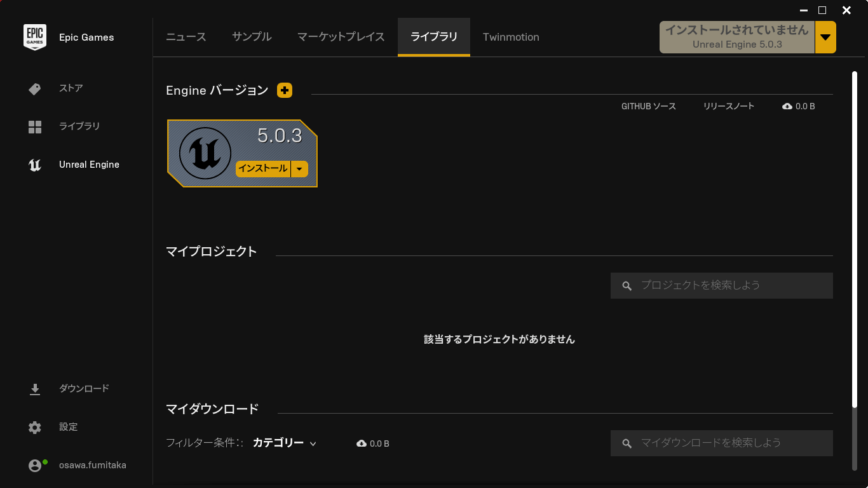
Task: Install engine 5.0.3 with インストール button
Action: (x=263, y=168)
